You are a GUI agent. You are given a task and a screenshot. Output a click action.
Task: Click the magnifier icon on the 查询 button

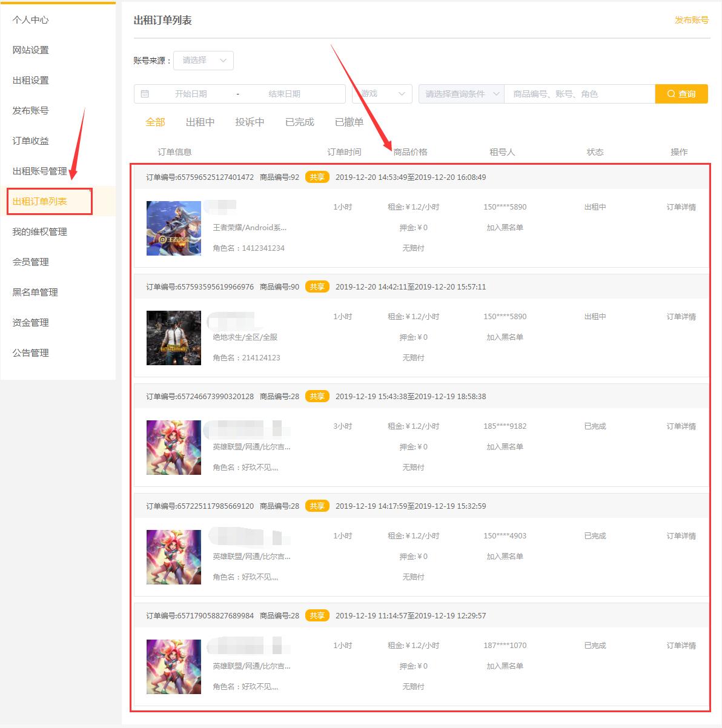[670, 93]
